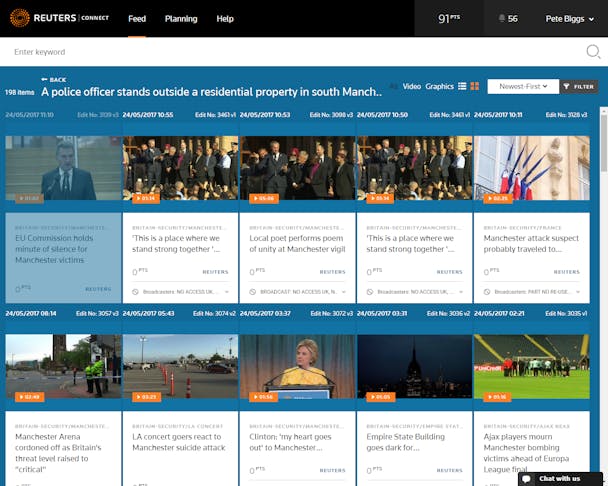608x486 pixels.
Task: Open the notifications bell showing 56
Action: 507,18
